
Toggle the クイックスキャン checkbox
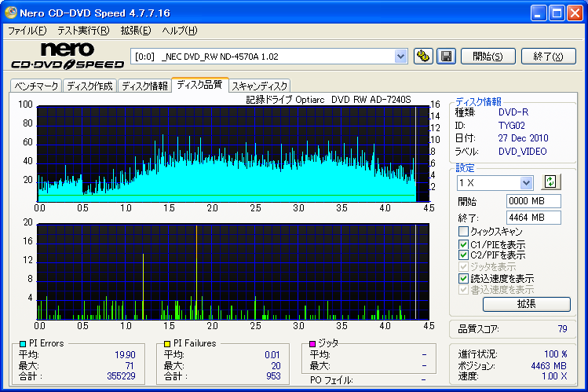[463, 231]
